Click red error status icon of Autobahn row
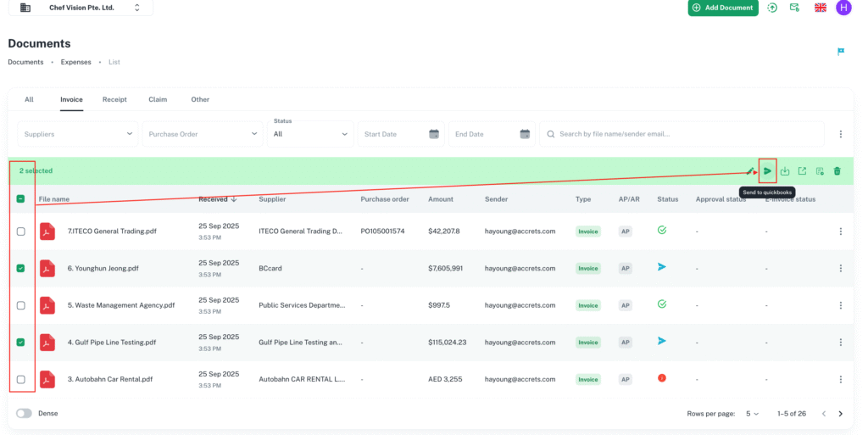 tap(661, 378)
